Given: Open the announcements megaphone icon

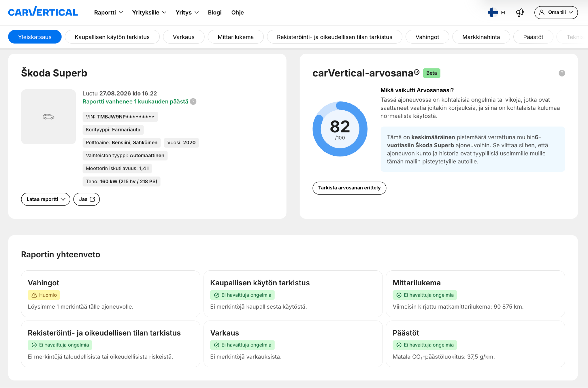Looking at the screenshot, I should pyautogui.click(x=520, y=12).
